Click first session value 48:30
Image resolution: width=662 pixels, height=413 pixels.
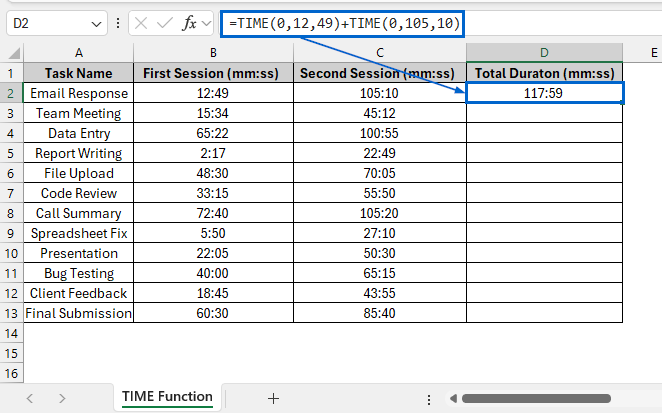click(x=213, y=173)
